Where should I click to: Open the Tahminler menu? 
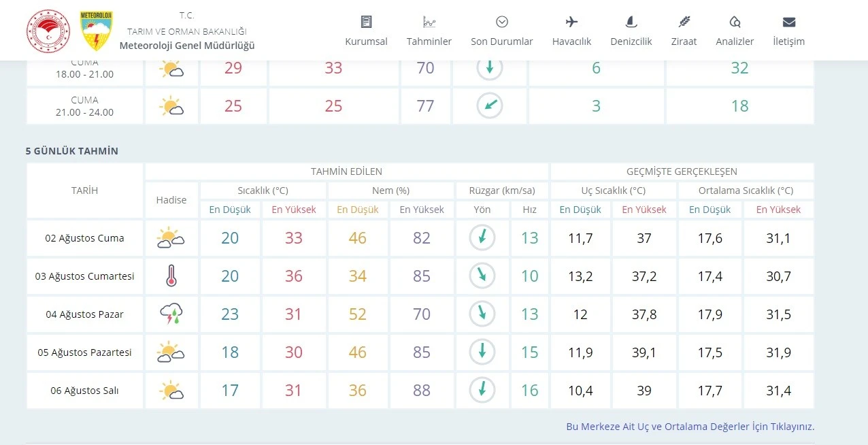tap(429, 42)
